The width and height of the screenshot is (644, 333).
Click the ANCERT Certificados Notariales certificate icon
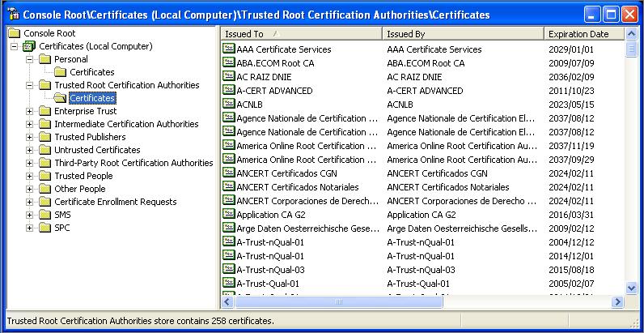(228, 186)
